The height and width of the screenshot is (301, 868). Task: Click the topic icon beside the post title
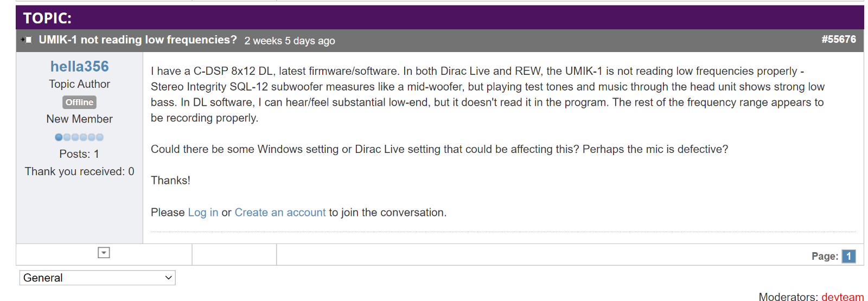[x=27, y=40]
